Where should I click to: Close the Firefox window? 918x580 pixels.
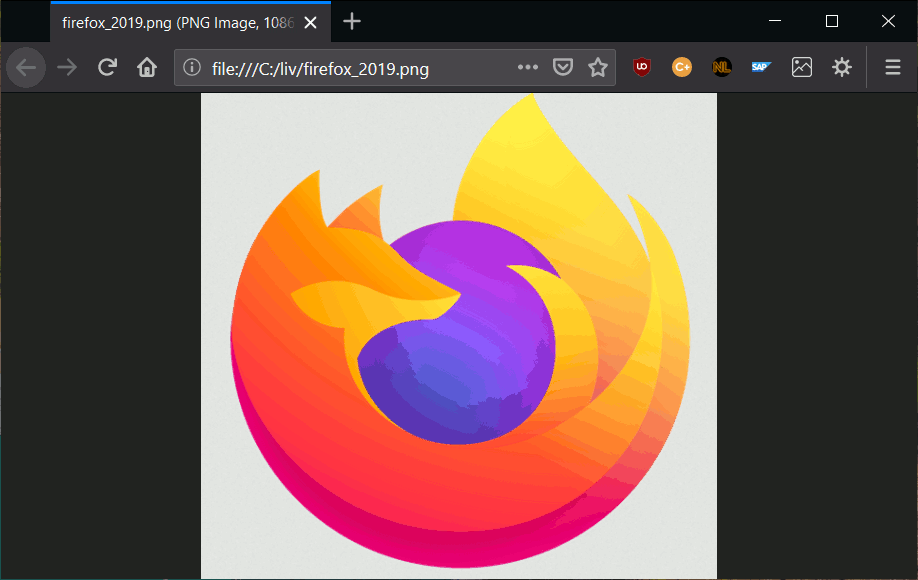pyautogui.click(x=888, y=21)
